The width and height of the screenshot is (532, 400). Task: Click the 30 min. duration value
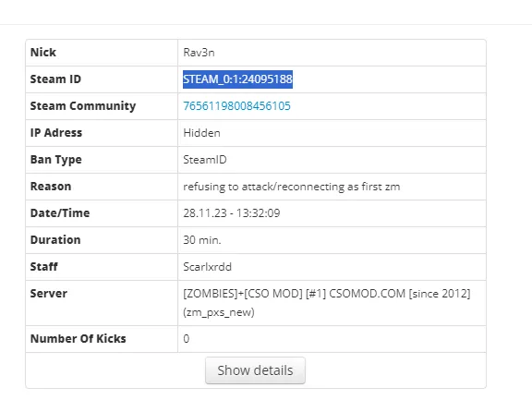pyautogui.click(x=202, y=240)
